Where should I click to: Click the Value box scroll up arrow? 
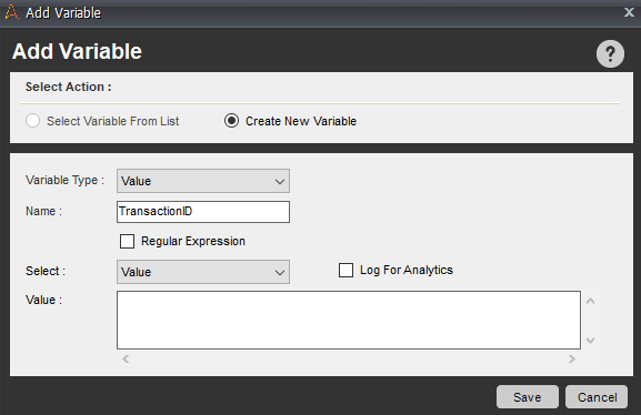[x=590, y=300]
